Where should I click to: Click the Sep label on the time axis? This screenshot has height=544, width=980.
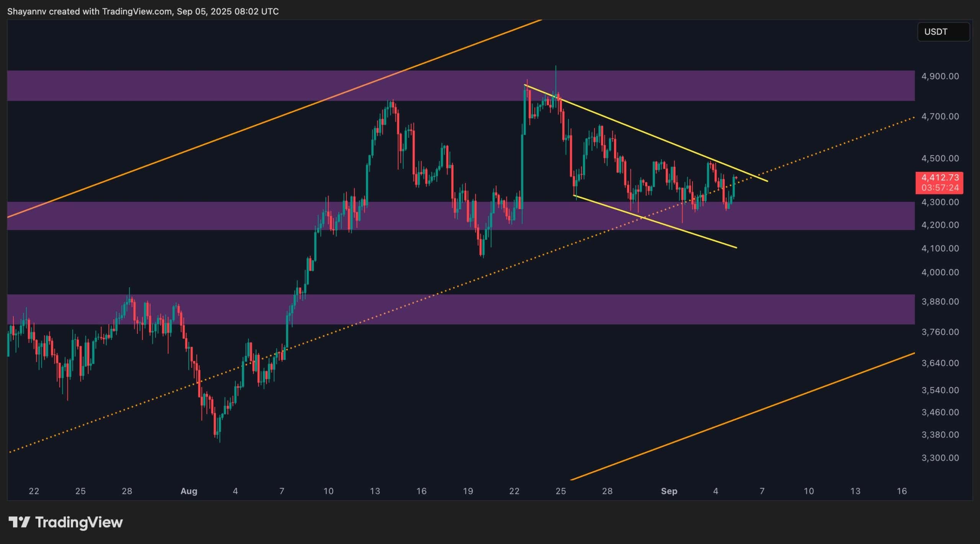click(x=670, y=491)
